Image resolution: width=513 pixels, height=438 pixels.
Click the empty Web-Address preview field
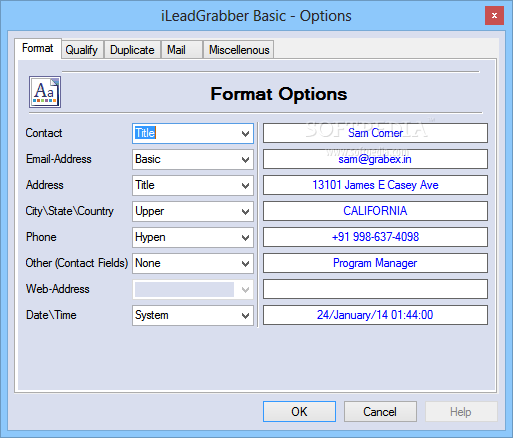point(375,289)
